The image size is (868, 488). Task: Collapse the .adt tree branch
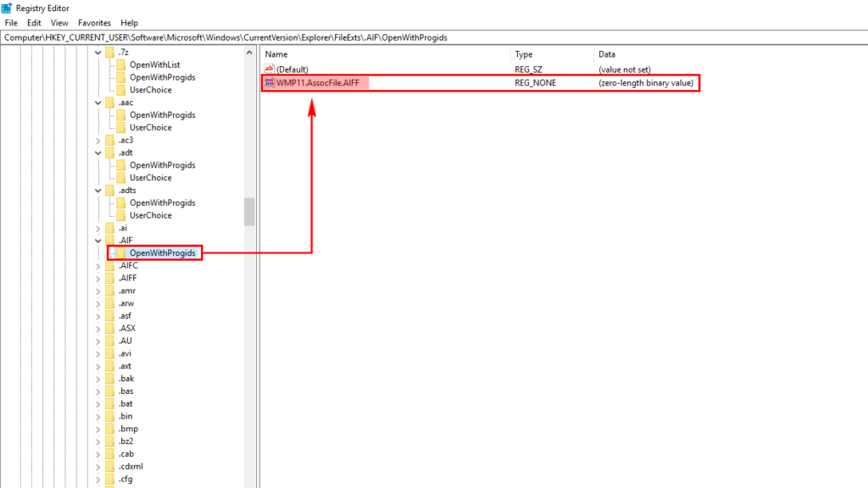(99, 152)
